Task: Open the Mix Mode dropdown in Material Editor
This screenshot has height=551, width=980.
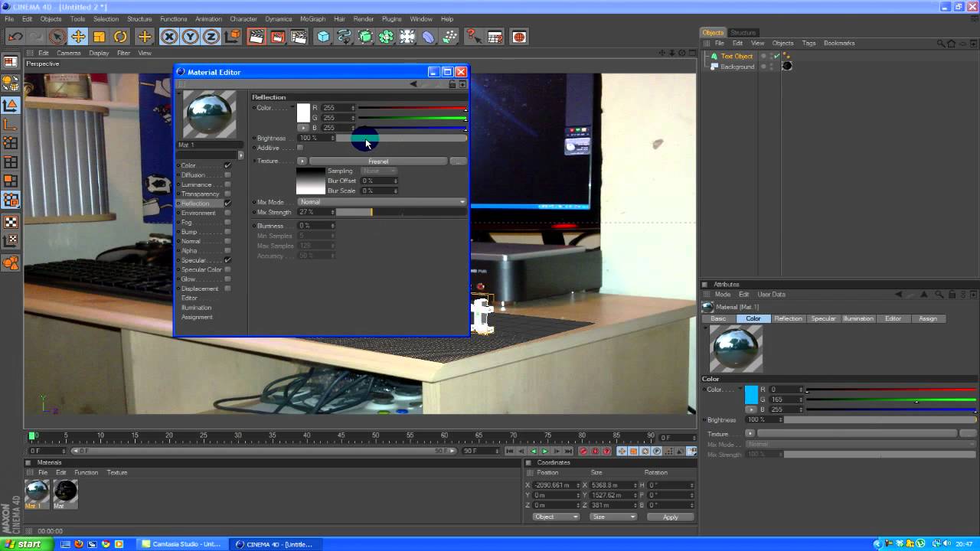Action: [381, 202]
